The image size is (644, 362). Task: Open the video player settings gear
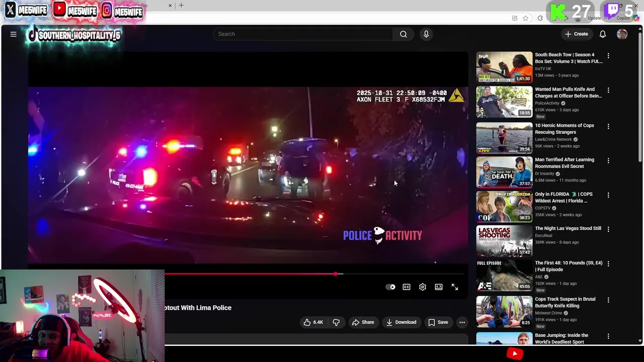click(423, 287)
